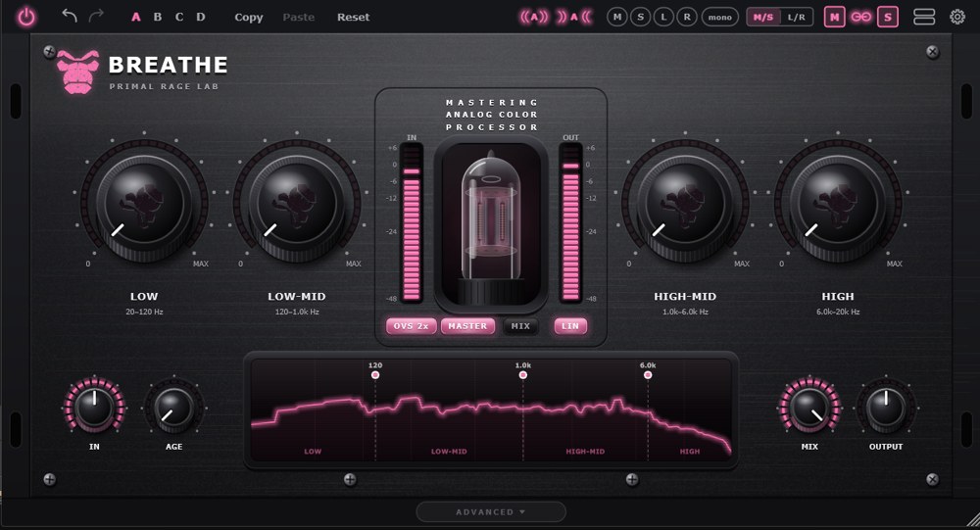980x530 pixels.
Task: Click the HIGH band in spectrum display
Action: coord(690,452)
